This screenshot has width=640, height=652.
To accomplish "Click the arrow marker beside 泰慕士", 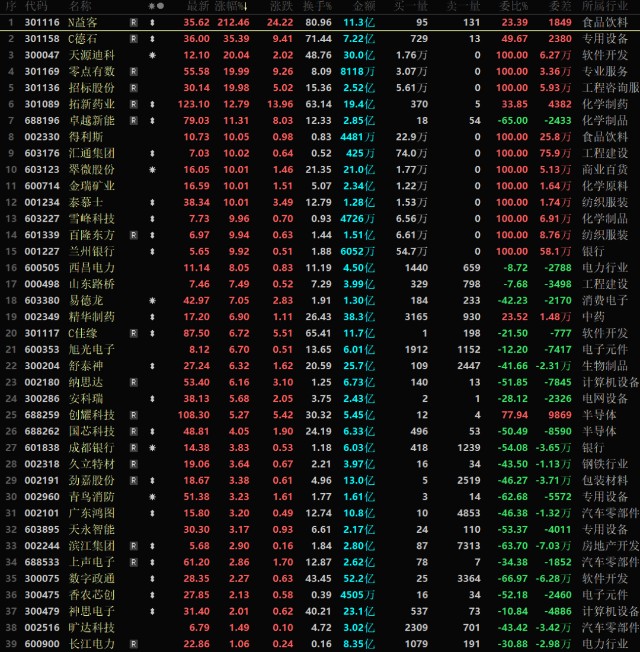I will coord(152,203).
